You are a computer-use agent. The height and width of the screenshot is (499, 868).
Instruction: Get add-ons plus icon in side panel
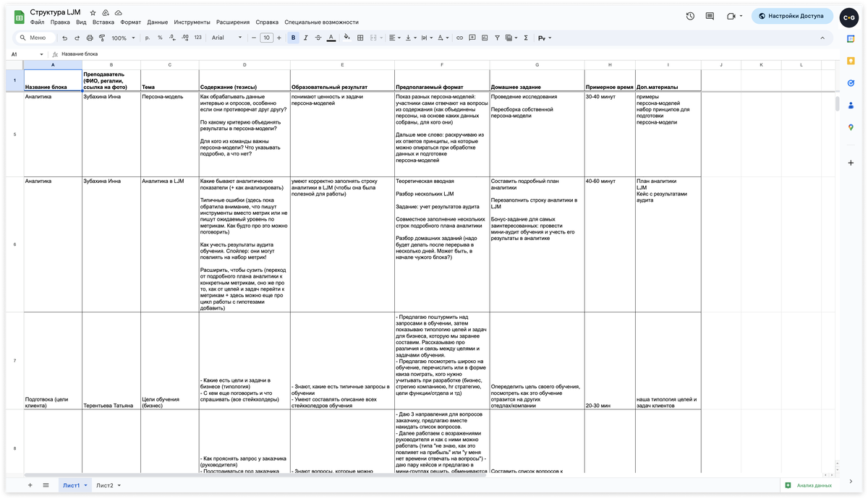(851, 163)
